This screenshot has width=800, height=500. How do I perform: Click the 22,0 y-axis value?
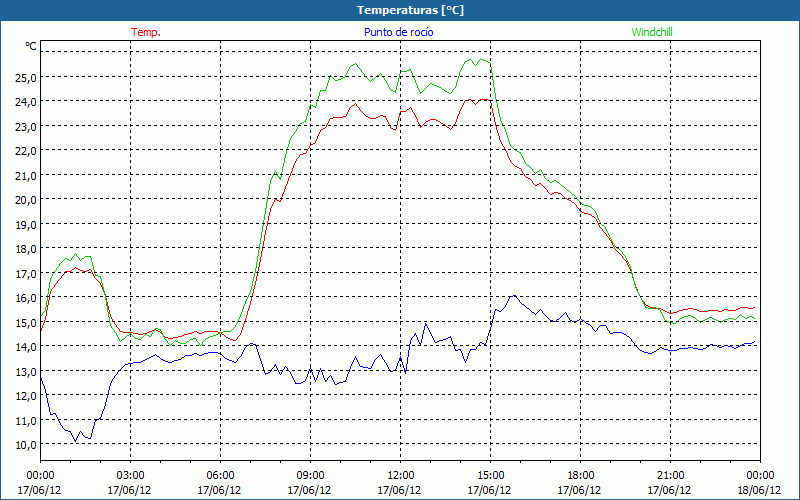click(25, 151)
